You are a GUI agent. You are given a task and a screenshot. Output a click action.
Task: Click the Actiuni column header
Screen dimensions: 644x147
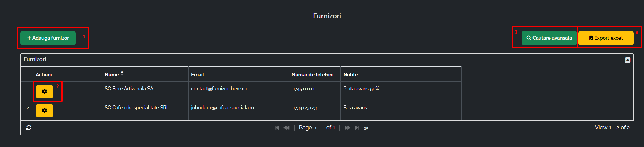(44, 75)
